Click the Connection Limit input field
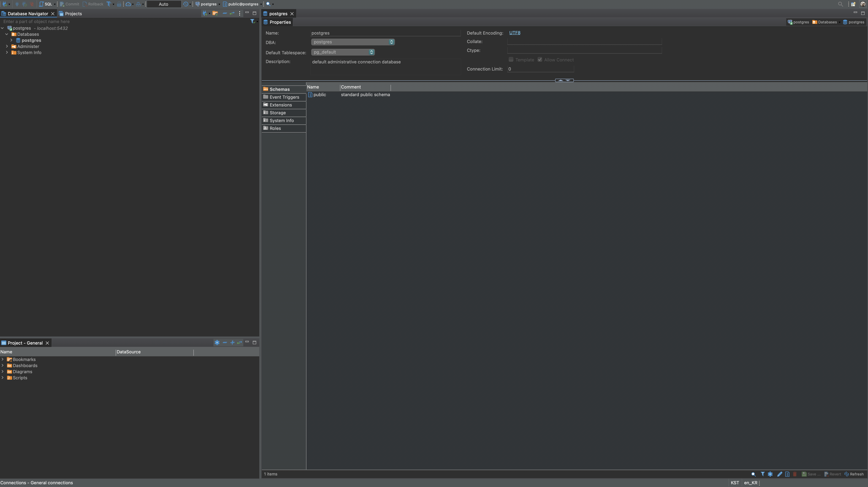868x487 pixels. click(x=540, y=69)
